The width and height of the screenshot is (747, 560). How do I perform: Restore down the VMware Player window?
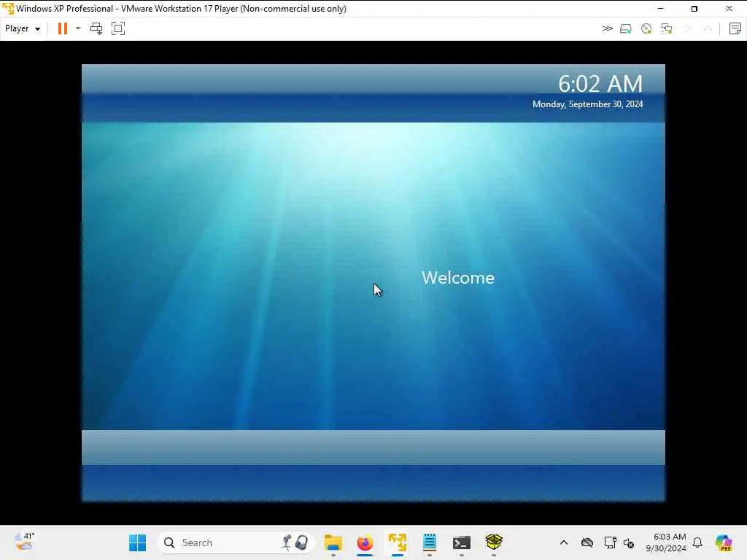[694, 9]
